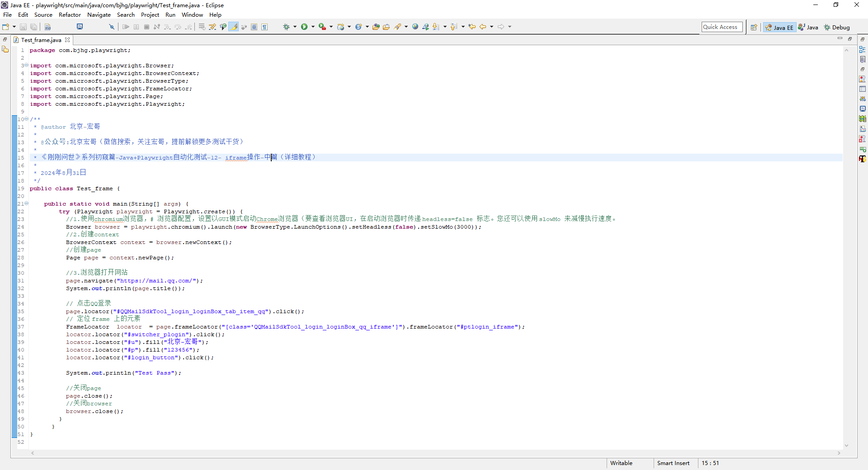Toggle Block Selection Mode button
The width and height of the screenshot is (868, 470).
254,27
